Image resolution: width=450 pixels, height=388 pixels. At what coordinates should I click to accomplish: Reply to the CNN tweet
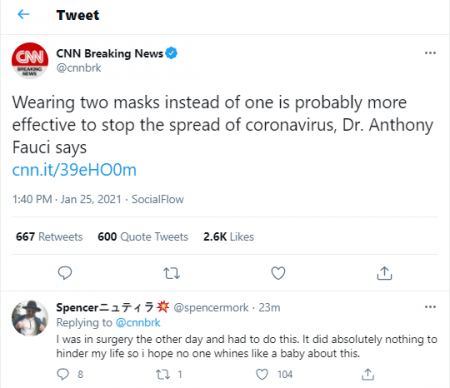point(65,273)
